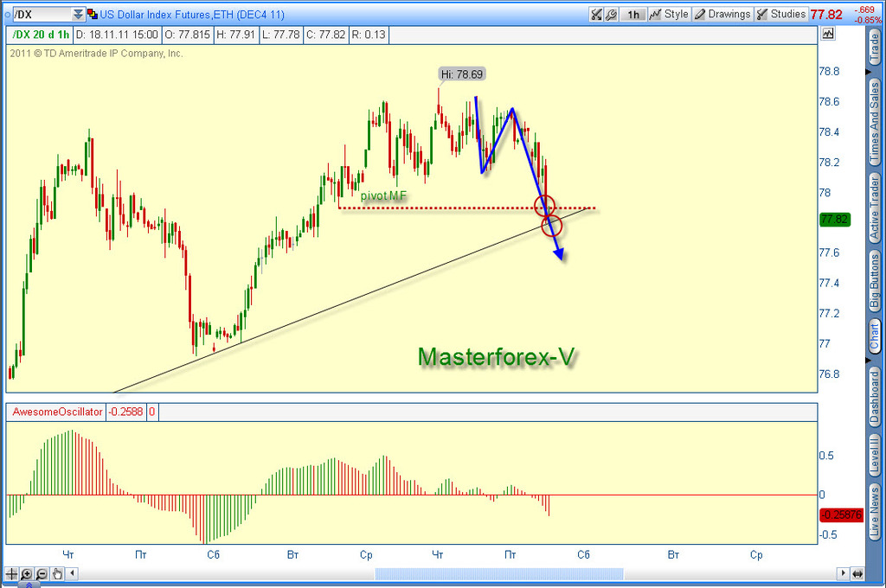Switch to Level II side tab
The width and height of the screenshot is (886, 588).
[x=875, y=455]
